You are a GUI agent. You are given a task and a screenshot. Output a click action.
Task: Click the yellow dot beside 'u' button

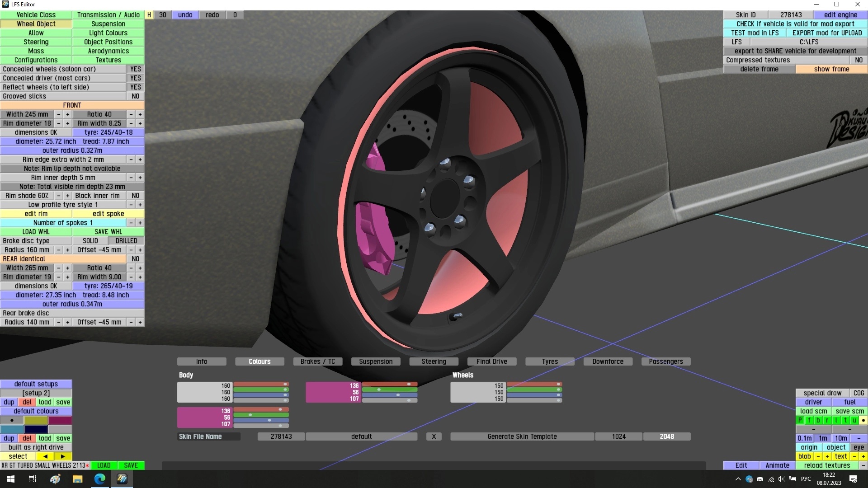[863, 420]
